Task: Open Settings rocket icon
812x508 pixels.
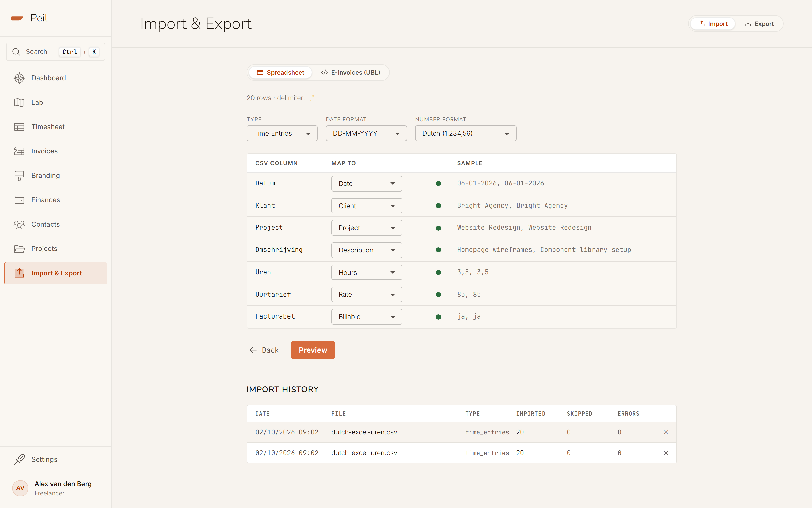Action: [19, 459]
